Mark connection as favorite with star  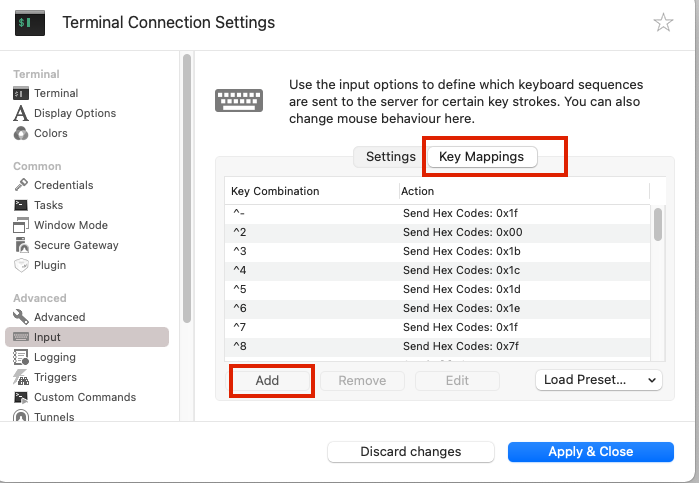pyautogui.click(x=663, y=23)
